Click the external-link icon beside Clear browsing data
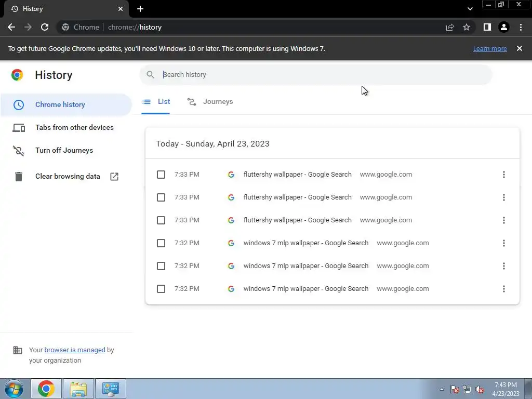Image resolution: width=532 pixels, height=399 pixels. pos(114,177)
